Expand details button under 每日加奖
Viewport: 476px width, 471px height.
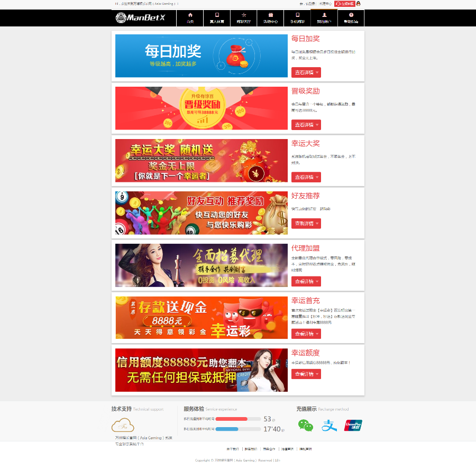[x=306, y=72]
